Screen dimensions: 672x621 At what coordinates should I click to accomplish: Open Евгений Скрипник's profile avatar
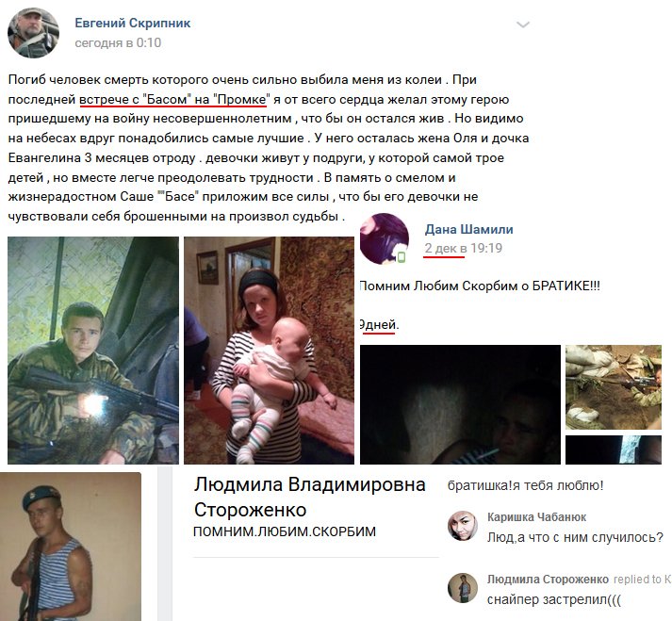33,33
